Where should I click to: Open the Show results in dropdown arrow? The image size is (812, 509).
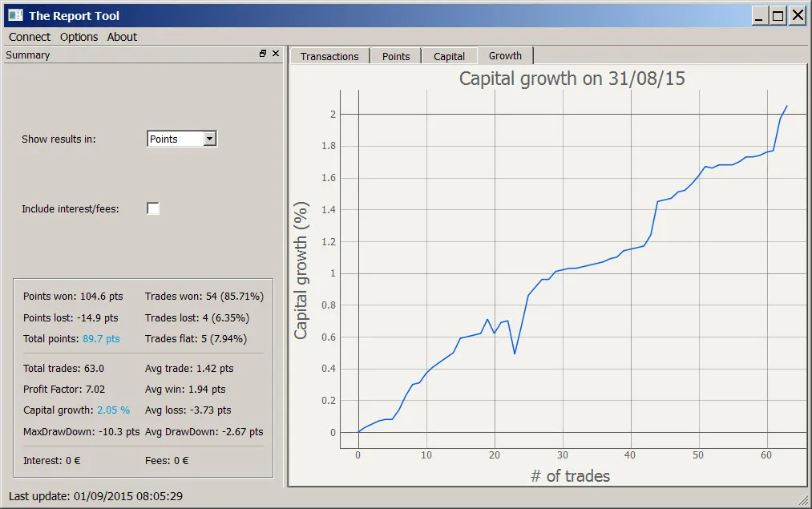click(210, 138)
